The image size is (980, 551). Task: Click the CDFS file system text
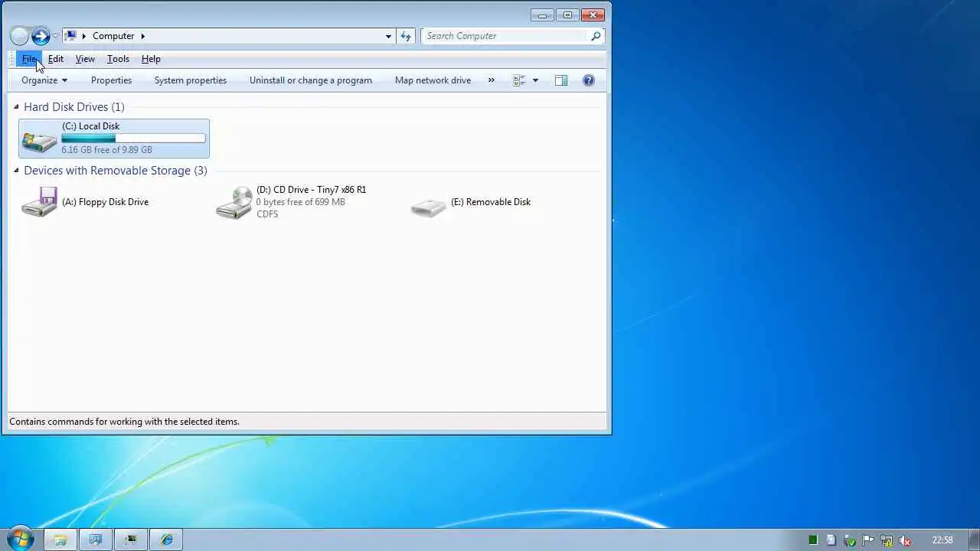267,214
